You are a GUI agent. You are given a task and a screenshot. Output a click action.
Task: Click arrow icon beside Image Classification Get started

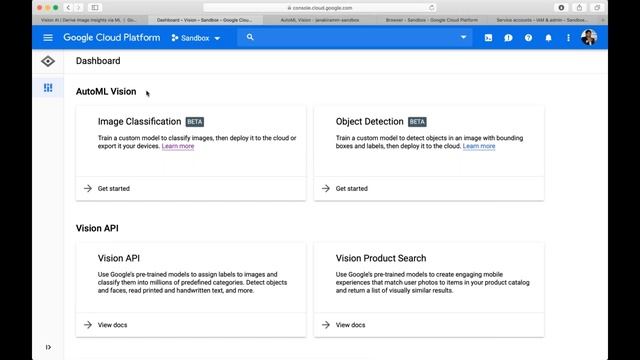pos(88,189)
